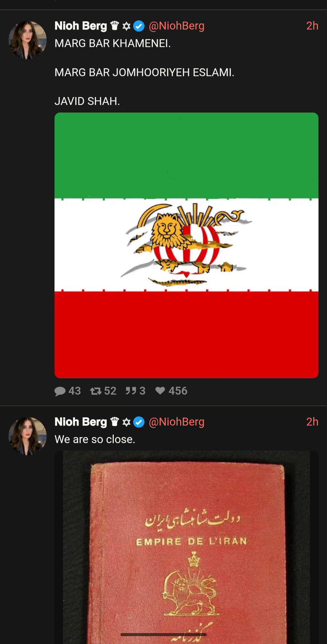Open the reply comment icon on first tweet
This screenshot has width=327, height=644.
60,391
